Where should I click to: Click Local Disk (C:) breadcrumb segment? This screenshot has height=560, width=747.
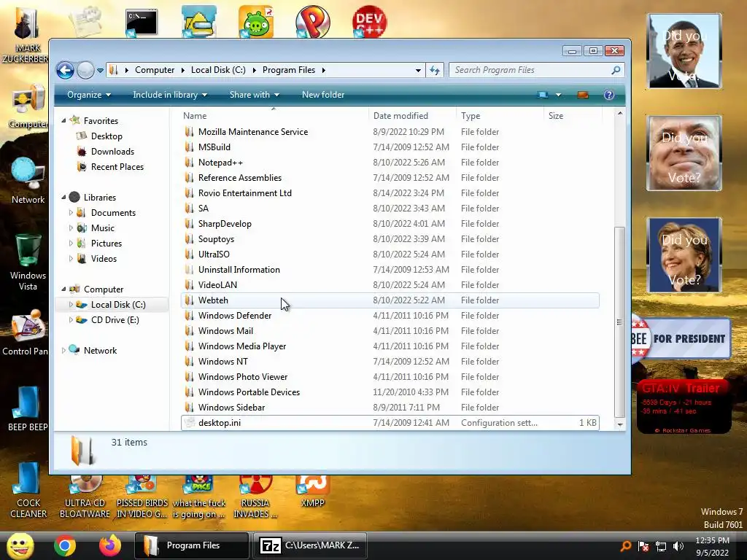218,70
